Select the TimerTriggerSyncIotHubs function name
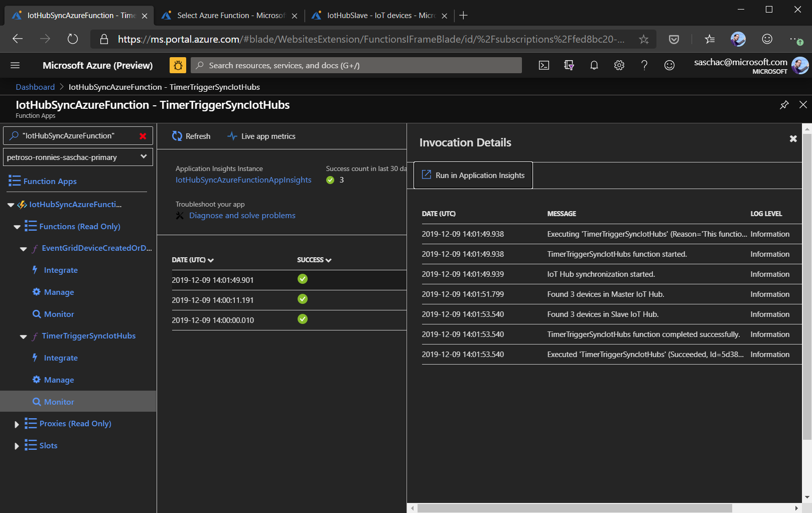Viewport: 812px width, 513px height. [x=88, y=336]
